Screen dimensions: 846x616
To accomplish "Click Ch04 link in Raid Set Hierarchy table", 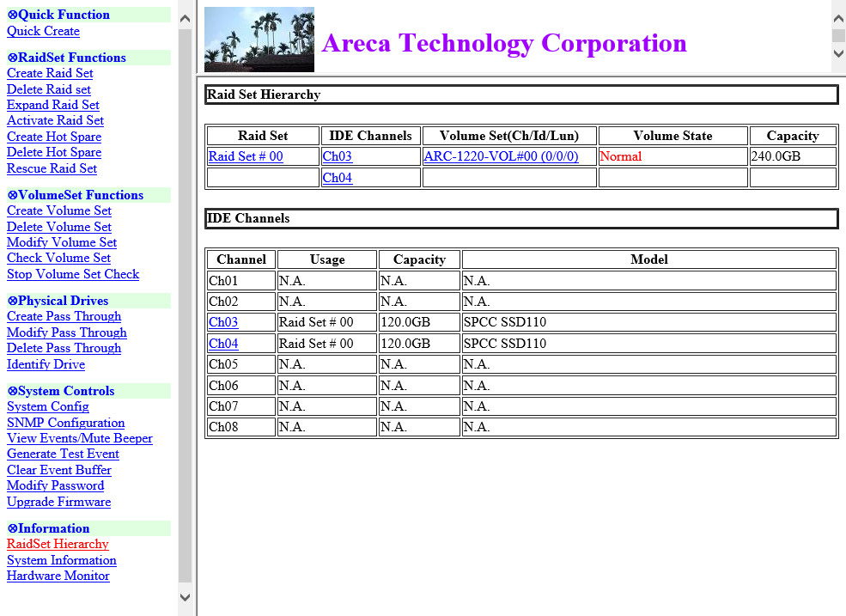I will [338, 178].
